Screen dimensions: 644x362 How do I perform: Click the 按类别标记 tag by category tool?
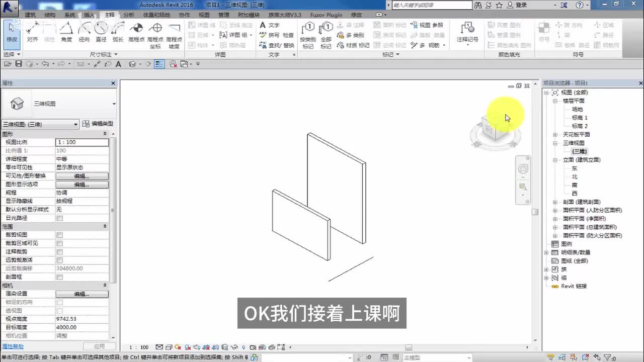[x=308, y=35]
